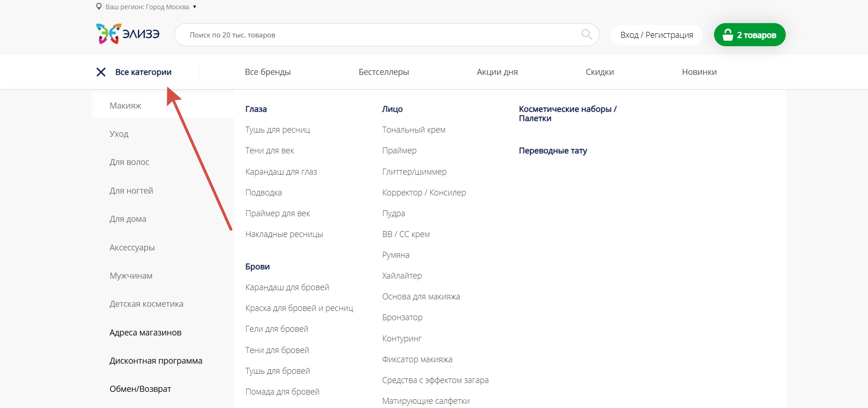Viewport: 868px width, 408px height.
Task: Open the cart with 2 товаров
Action: [749, 35]
